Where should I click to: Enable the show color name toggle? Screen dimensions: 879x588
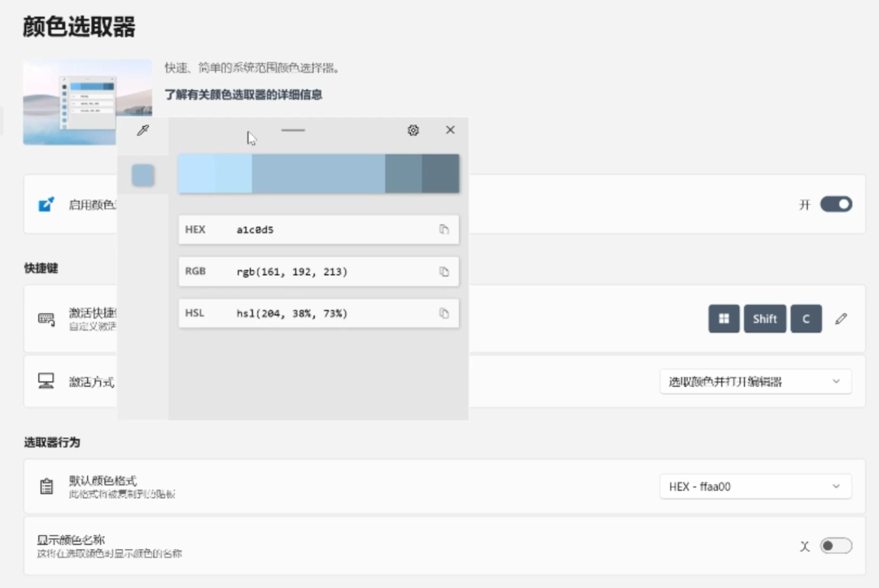click(x=835, y=546)
